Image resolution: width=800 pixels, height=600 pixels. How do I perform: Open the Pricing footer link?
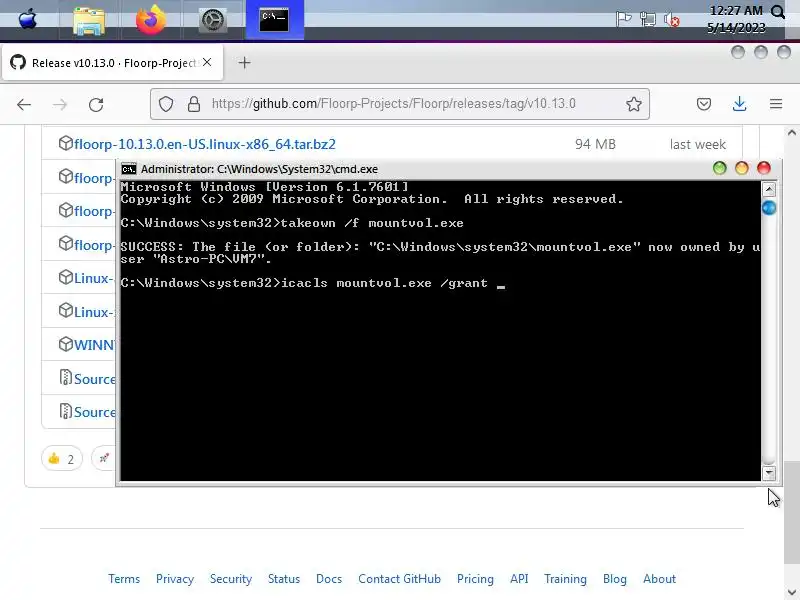coord(475,579)
